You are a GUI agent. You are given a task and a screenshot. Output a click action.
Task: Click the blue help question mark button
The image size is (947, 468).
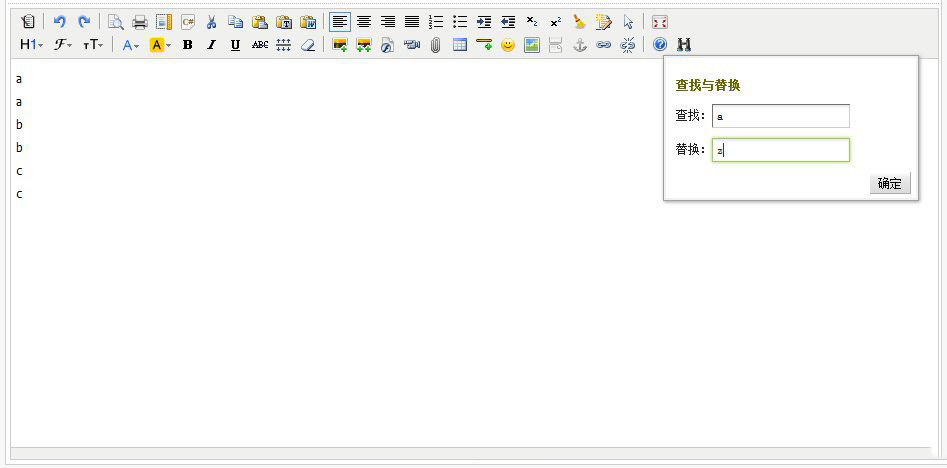[660, 45]
